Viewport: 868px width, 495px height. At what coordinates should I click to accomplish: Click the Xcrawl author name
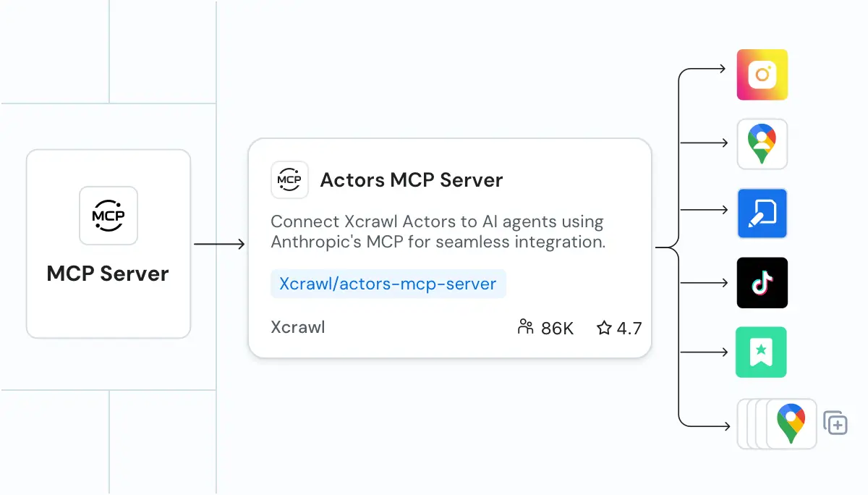297,327
